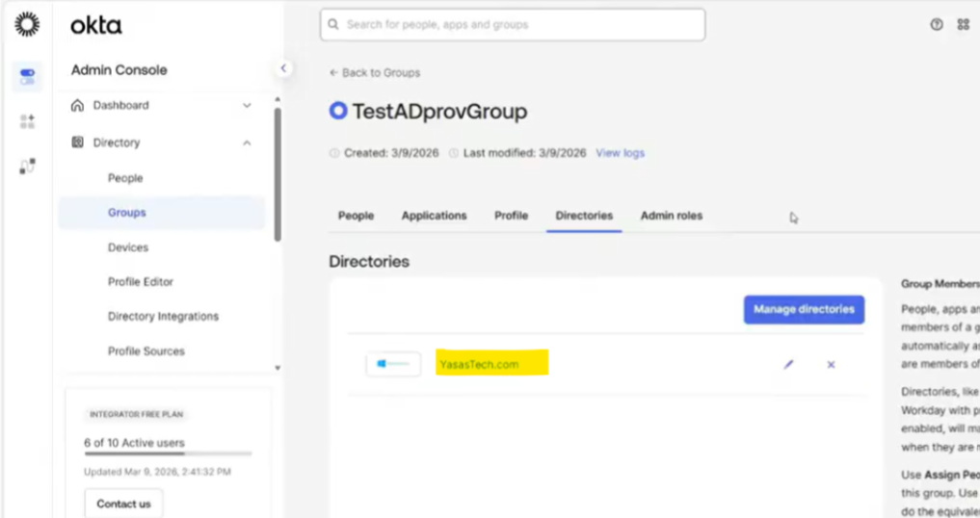Viewport: 980px width, 518px height.
Task: Collapse the sidebar with the chevron button
Action: pyautogui.click(x=283, y=68)
